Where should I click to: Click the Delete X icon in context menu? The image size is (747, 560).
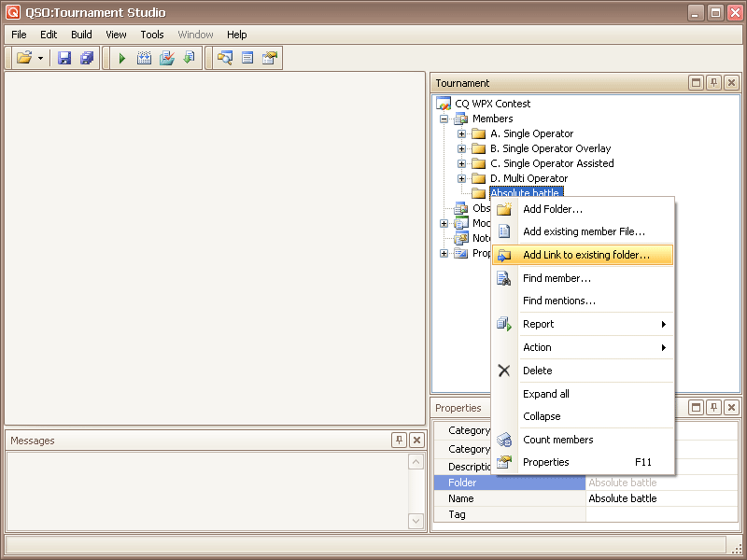(504, 371)
